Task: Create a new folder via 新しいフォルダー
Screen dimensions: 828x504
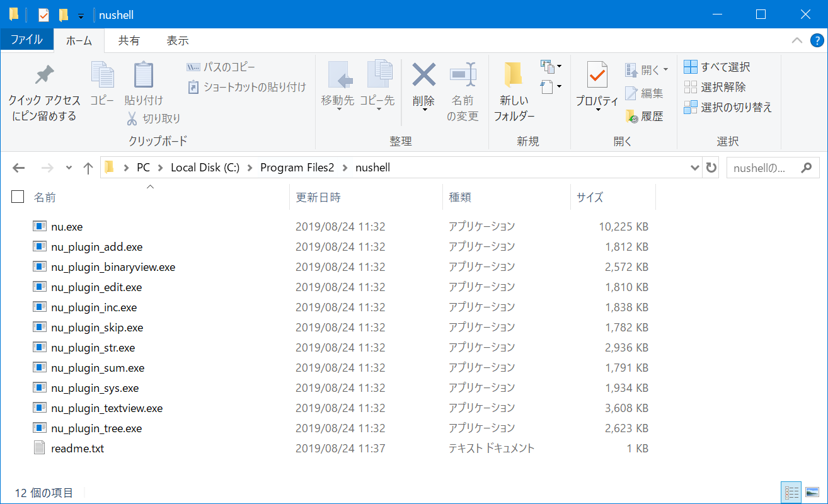Action: 513,88
